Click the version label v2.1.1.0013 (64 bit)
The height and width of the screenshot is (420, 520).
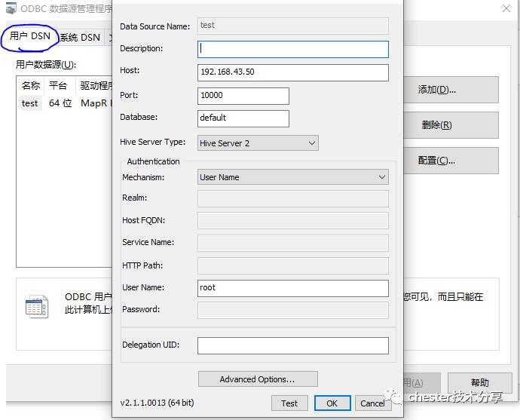158,403
